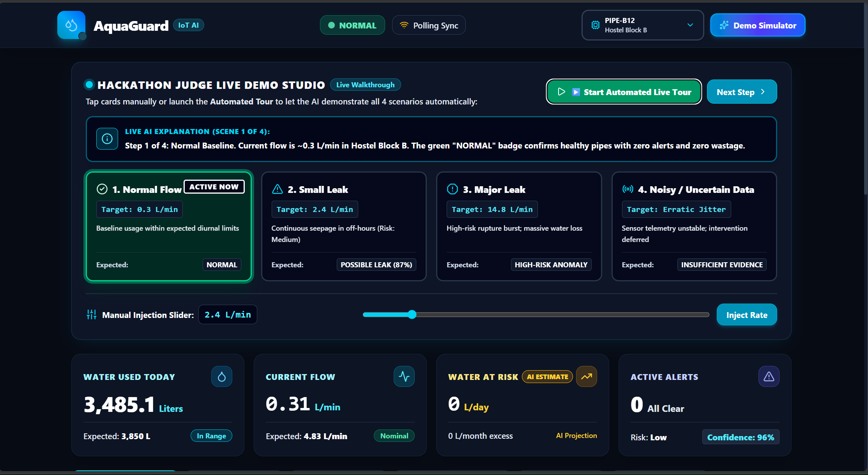Click the info icon in AI Explanation

click(x=107, y=139)
